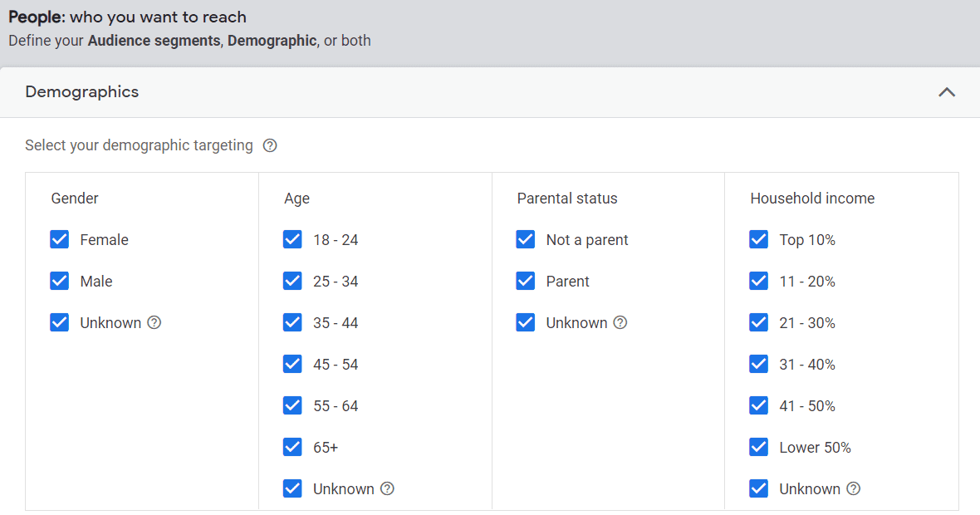Toggle the 41 - 50% income checkbox
Viewport: 980px width, 515px height.
coord(759,405)
